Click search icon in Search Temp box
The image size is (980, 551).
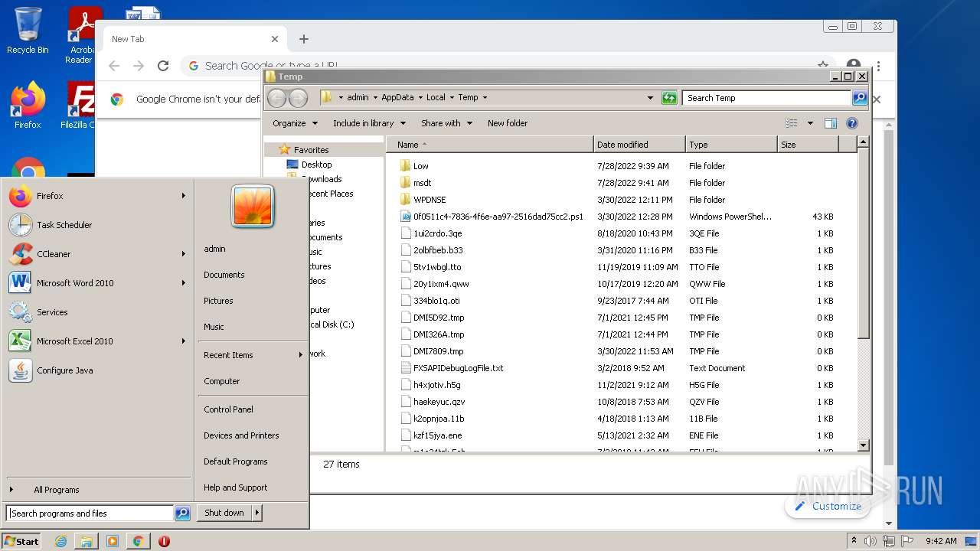(860, 98)
